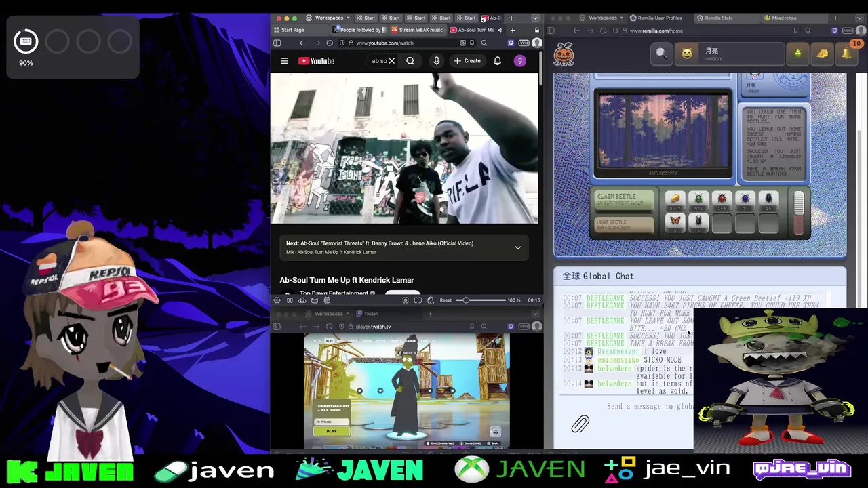Switch to 'People followed by' tab
The width and height of the screenshot is (868, 488).
359,30
